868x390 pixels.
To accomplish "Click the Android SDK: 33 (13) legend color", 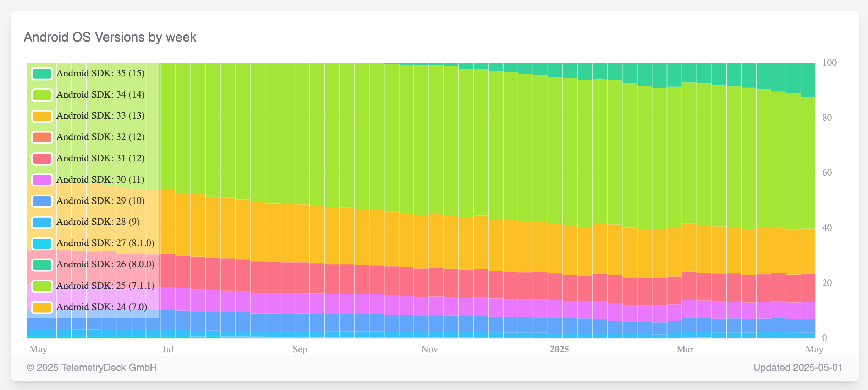I will coord(42,116).
